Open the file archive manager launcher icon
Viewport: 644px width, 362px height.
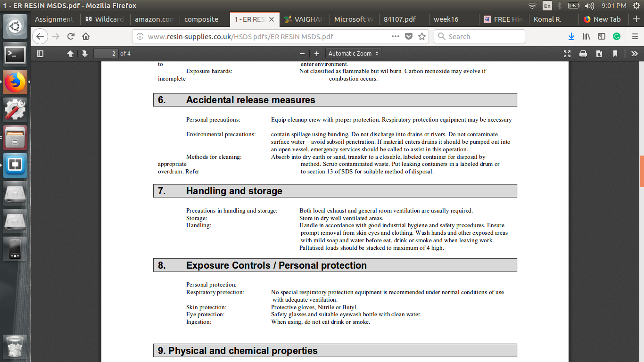[x=15, y=138]
